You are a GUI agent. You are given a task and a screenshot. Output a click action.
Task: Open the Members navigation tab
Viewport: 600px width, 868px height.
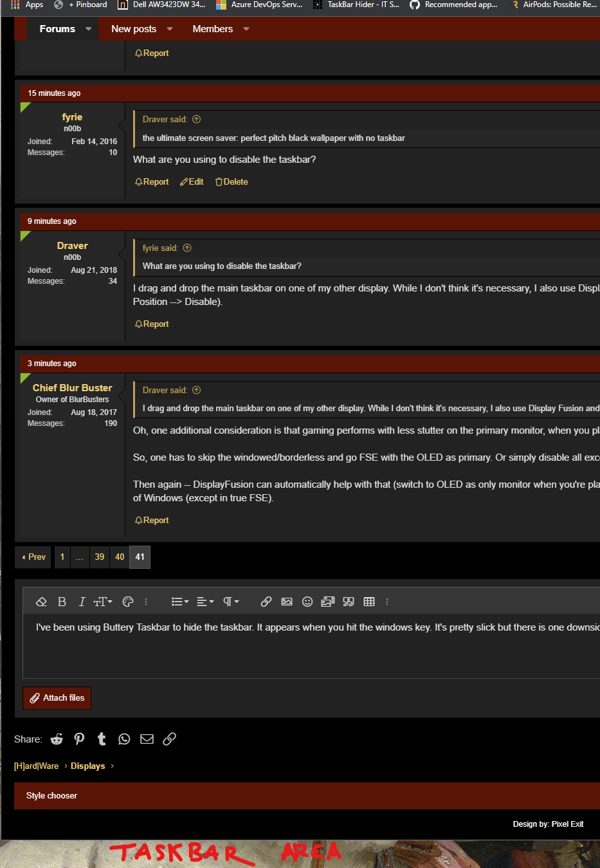[x=213, y=29]
